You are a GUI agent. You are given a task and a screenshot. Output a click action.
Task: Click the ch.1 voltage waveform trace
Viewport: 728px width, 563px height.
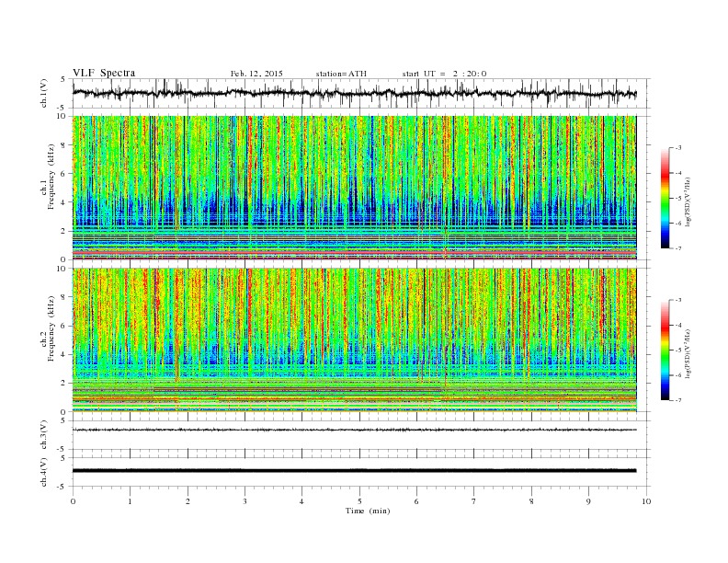(354, 93)
